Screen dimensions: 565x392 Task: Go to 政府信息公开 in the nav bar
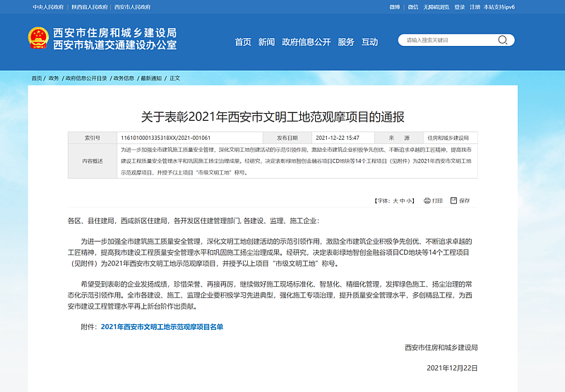306,42
